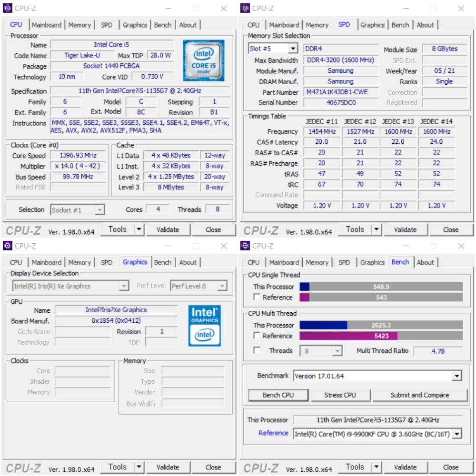476x476 pixels.
Task: Click the Submit and Compare button
Action: (419, 395)
